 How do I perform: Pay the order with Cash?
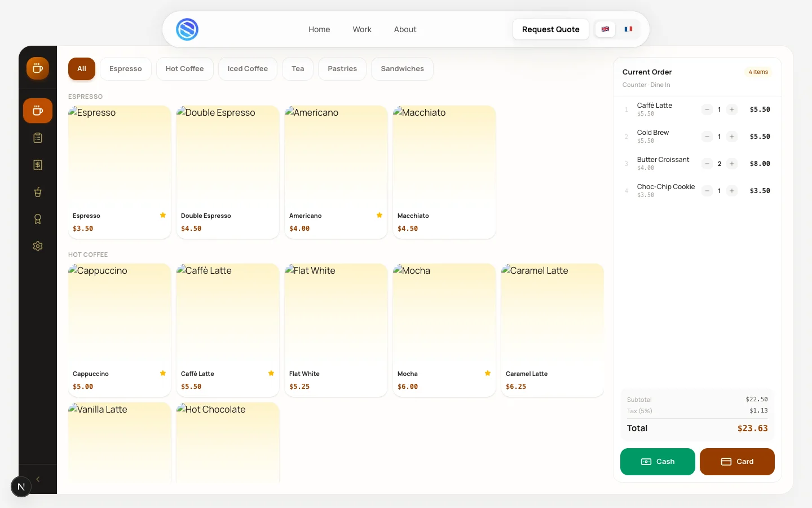pos(657,462)
